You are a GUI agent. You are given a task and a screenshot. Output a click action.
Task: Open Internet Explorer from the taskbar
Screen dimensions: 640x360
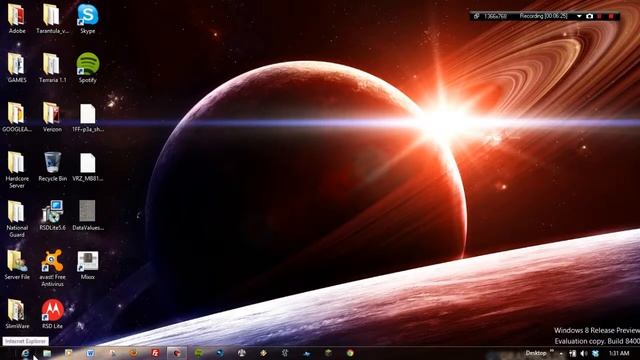tap(25, 353)
